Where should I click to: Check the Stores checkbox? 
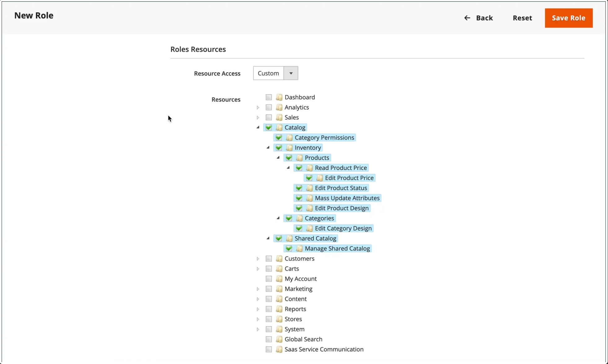pyautogui.click(x=269, y=319)
